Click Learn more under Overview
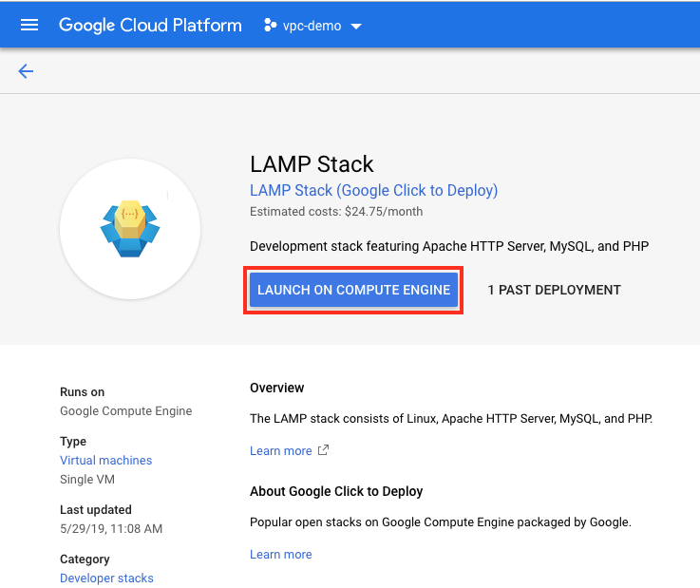Screen dimensions: 700x588 tap(280, 450)
